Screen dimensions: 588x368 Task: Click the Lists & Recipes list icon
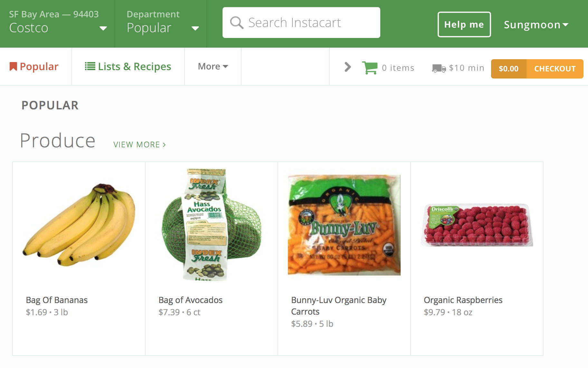pyautogui.click(x=90, y=66)
